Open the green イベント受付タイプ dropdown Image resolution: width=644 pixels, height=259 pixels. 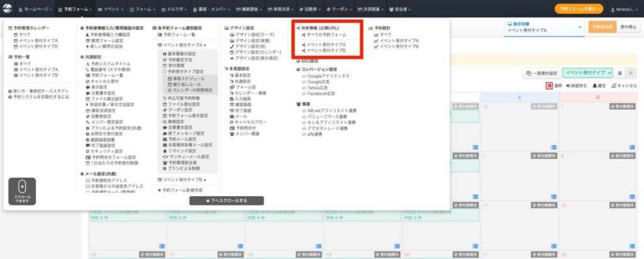coord(587,73)
